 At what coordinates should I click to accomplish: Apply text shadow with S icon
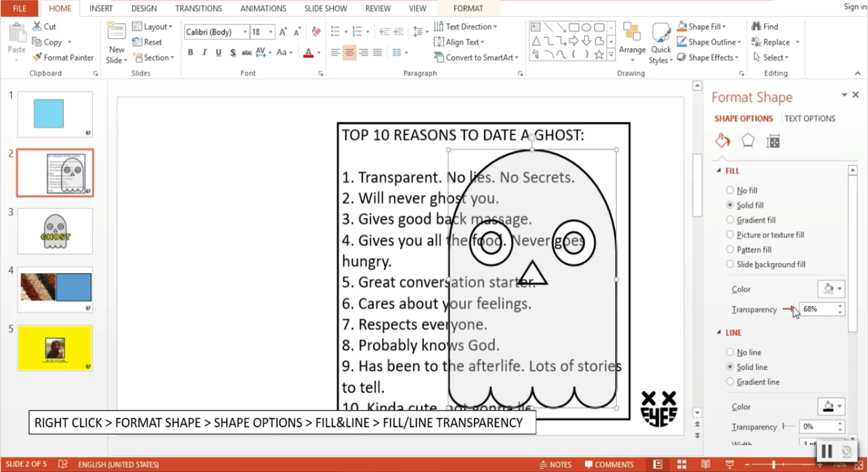[233, 52]
